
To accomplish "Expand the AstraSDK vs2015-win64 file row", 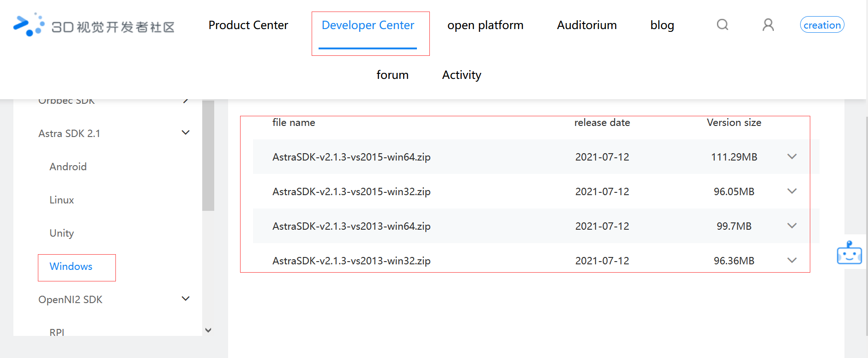I will click(x=792, y=157).
